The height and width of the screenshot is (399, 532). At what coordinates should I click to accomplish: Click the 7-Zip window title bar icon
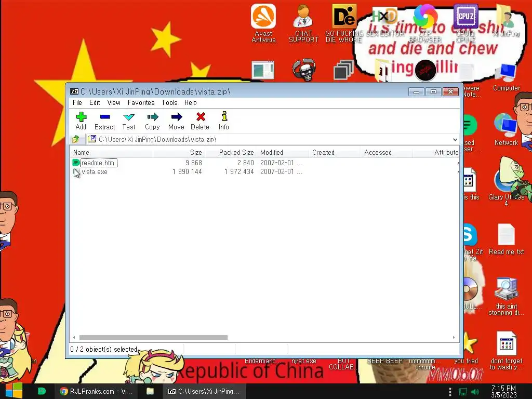click(x=74, y=91)
